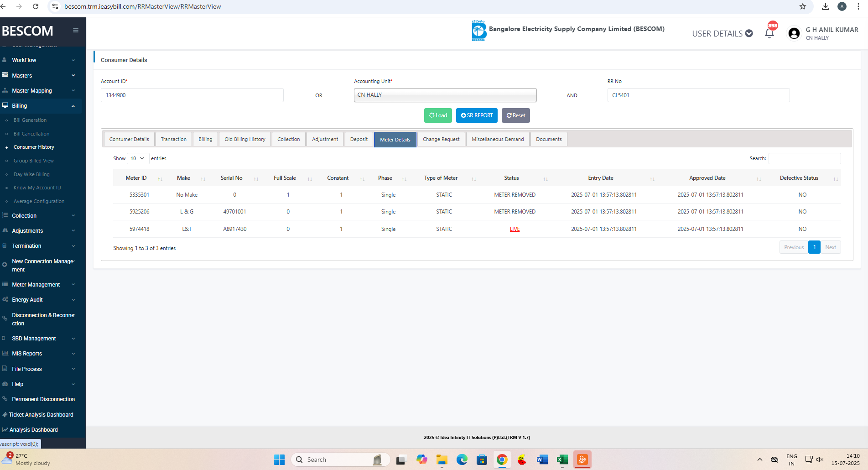This screenshot has height=470, width=868.
Task: Click the BESCOM company logo
Action: [478, 31]
